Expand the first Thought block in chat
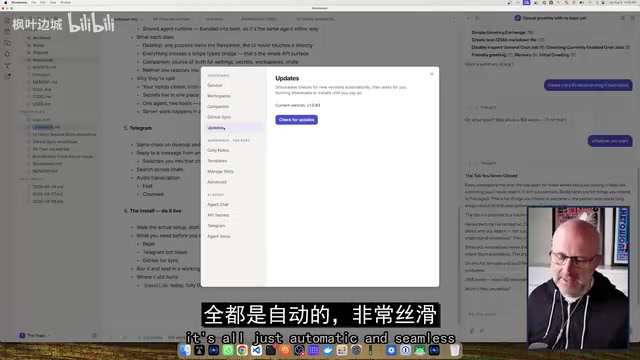640x360 pixels. click(487, 107)
